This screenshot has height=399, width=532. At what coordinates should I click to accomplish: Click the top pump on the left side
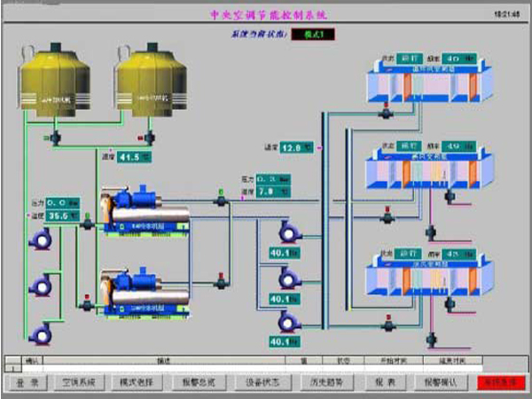[x=41, y=240]
